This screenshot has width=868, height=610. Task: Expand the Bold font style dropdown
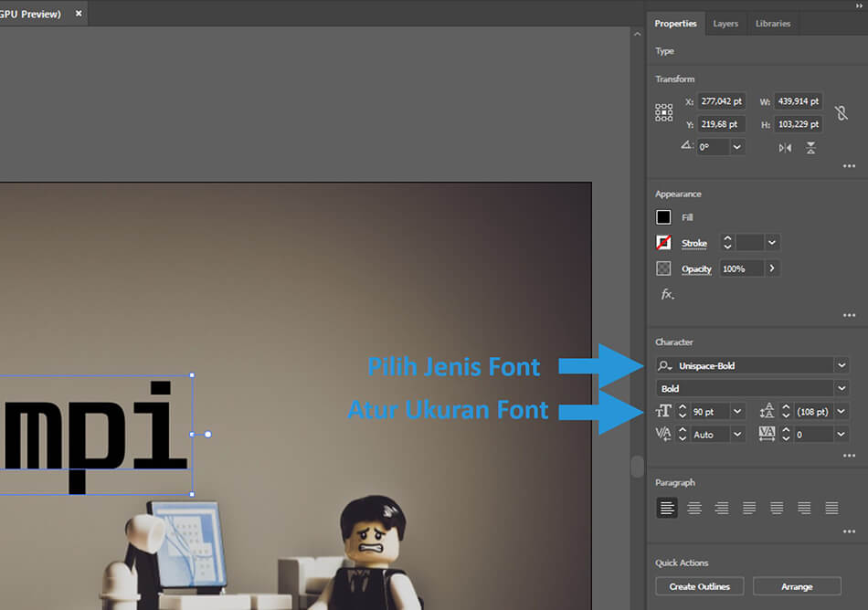click(x=842, y=388)
